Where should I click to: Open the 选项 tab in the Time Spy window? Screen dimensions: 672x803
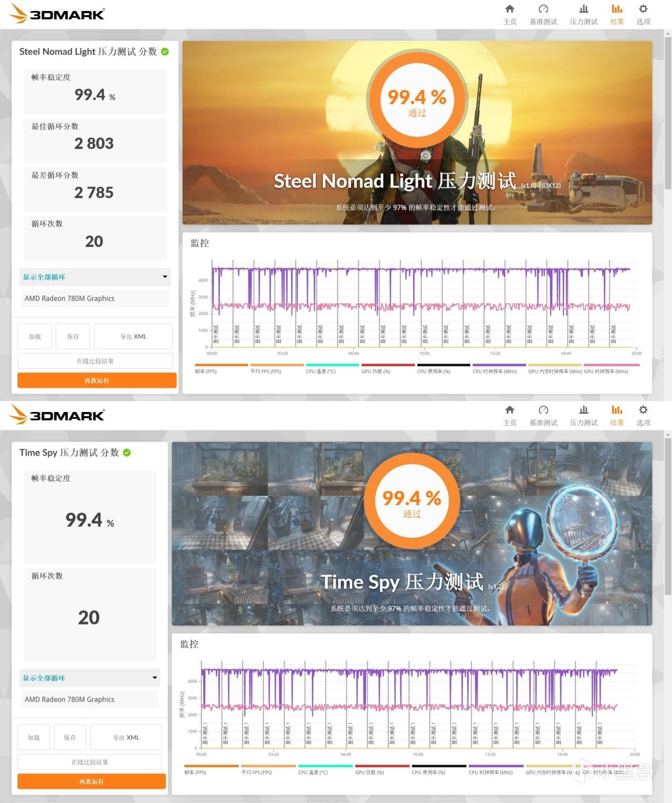pyautogui.click(x=643, y=415)
